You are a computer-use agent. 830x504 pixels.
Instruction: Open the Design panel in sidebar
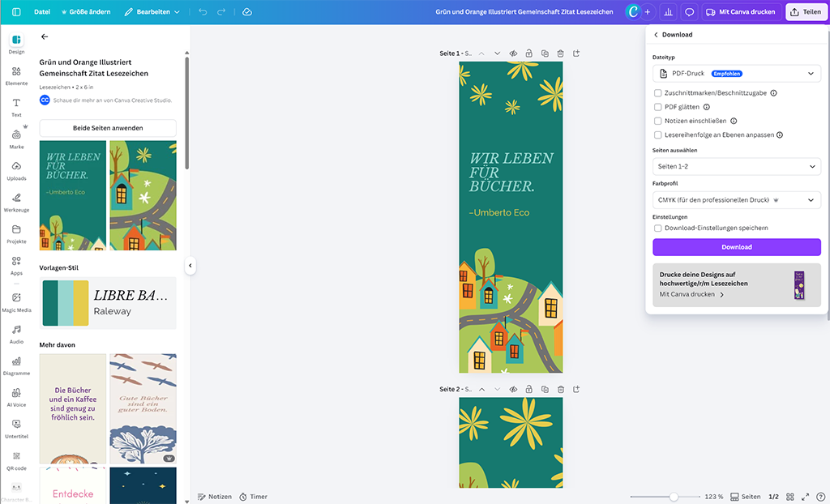[16, 44]
